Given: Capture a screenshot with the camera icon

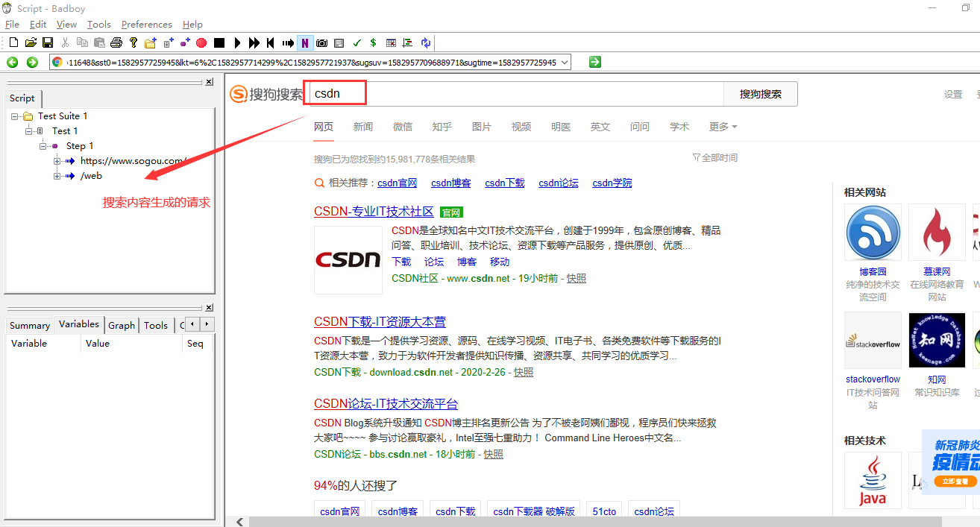Looking at the screenshot, I should coord(321,42).
